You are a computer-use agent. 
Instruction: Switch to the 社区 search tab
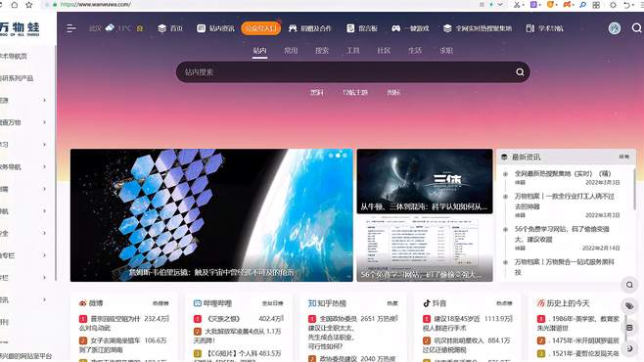click(x=384, y=51)
